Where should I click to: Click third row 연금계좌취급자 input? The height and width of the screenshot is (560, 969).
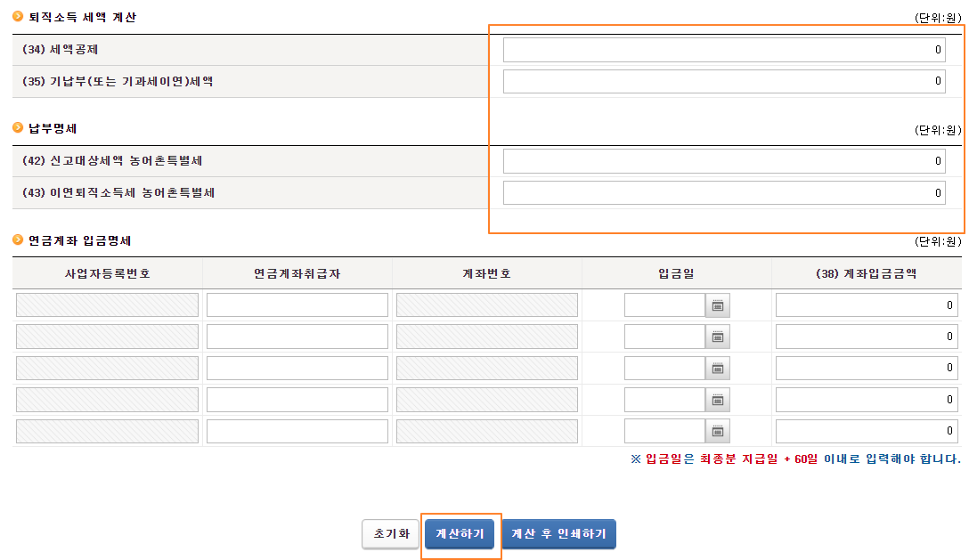click(x=297, y=369)
